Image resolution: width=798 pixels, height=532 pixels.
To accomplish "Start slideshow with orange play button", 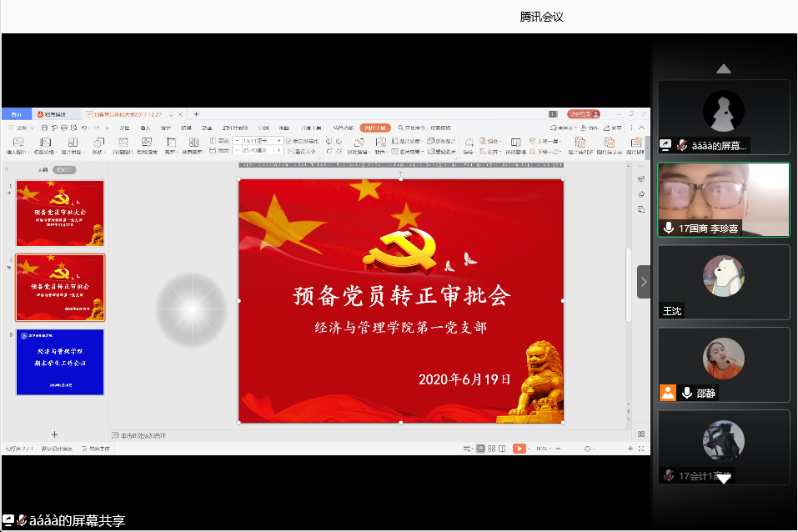I will 519,449.
